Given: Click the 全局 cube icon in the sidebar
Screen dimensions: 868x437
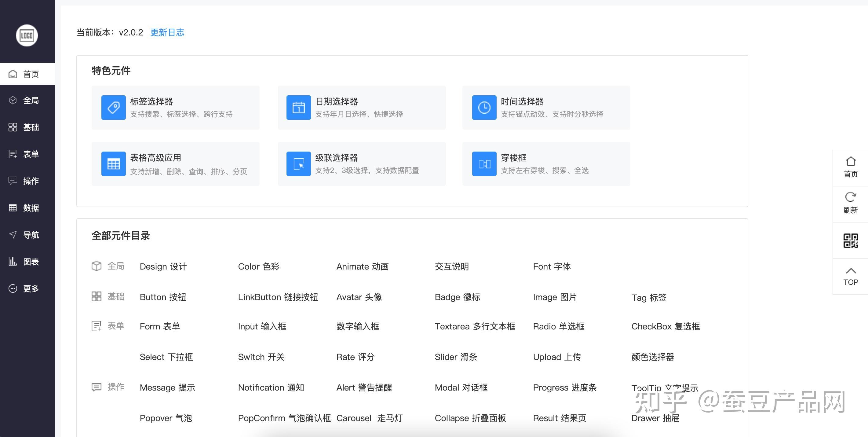Looking at the screenshot, I should (13, 100).
